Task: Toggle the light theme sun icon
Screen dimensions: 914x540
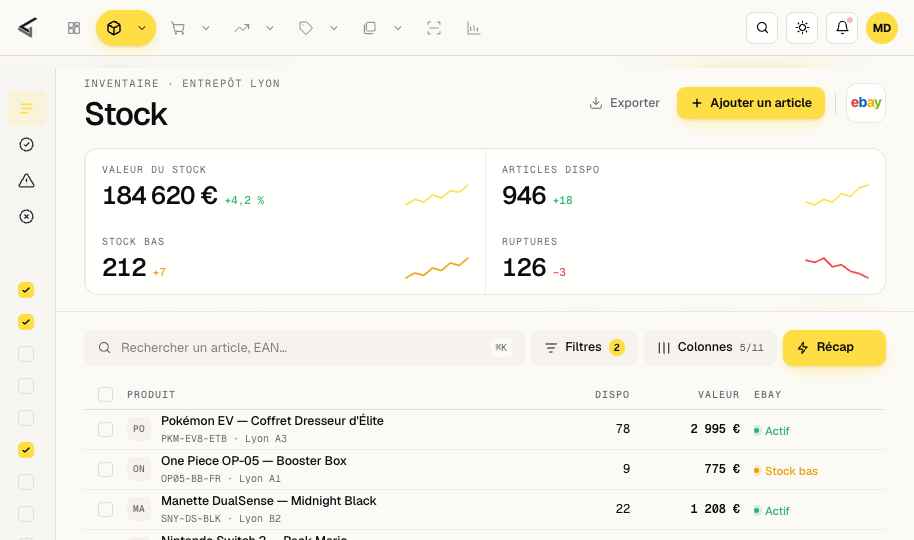Action: (802, 28)
